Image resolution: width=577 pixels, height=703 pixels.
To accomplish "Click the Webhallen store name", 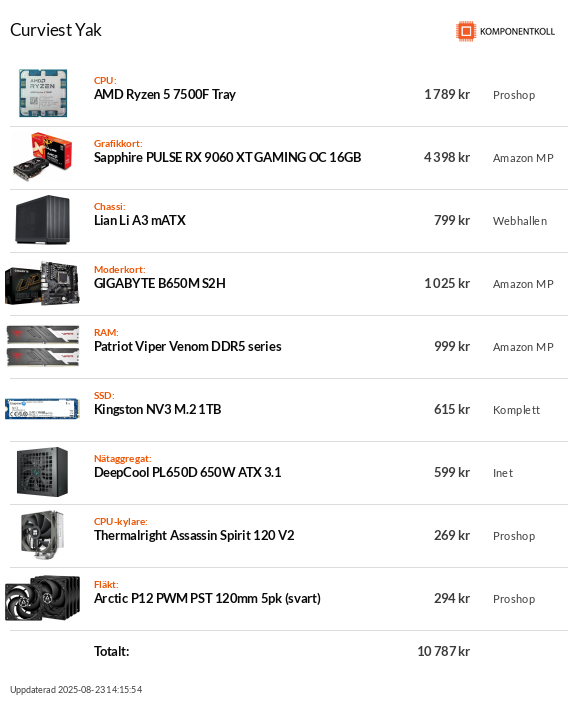I will (520, 221).
